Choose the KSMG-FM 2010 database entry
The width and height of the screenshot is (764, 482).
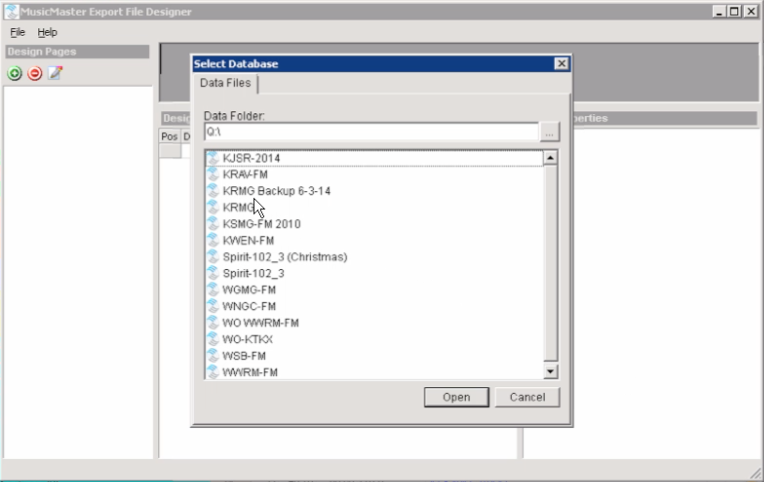pos(261,224)
